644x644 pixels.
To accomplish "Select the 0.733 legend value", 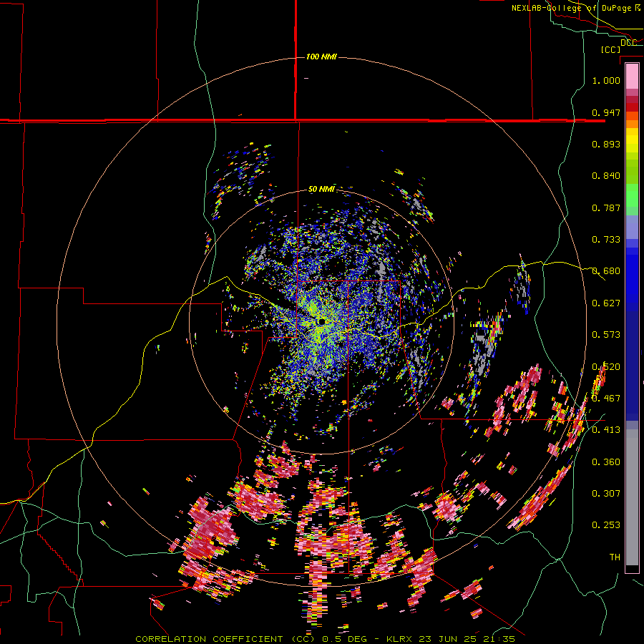I will pos(606,240).
